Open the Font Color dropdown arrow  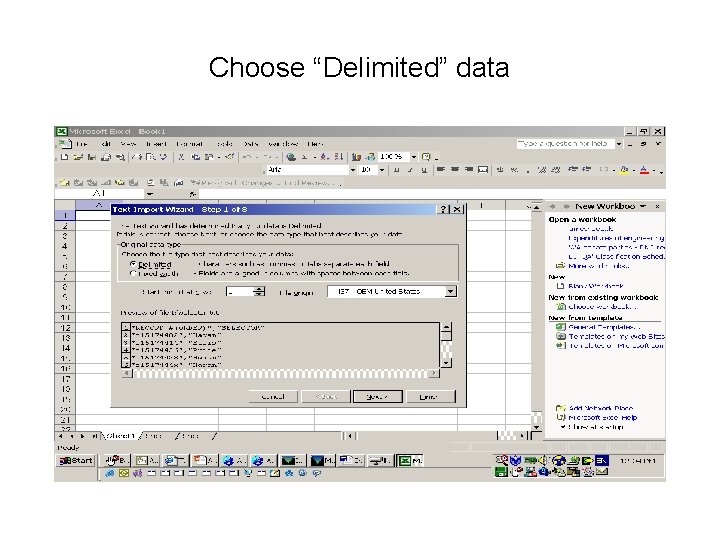[653, 170]
